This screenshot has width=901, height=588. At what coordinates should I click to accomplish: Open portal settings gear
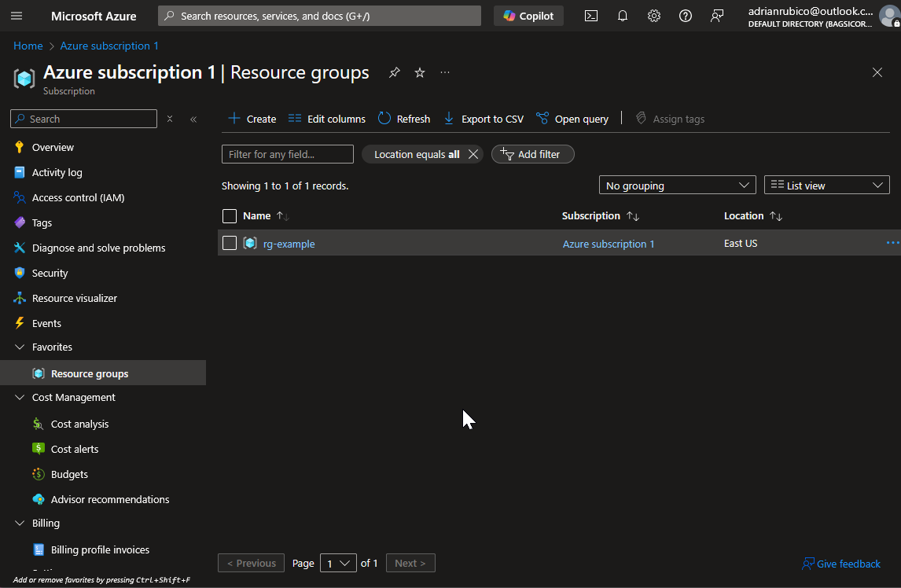(x=654, y=16)
